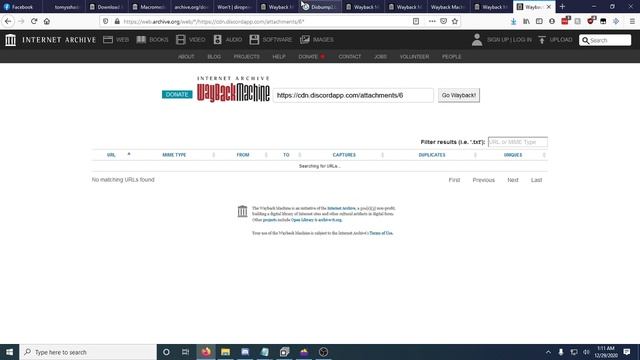Image resolution: width=640 pixels, height=360 pixels.
Task: Open the browser home page icon
Action: click(x=47, y=21)
